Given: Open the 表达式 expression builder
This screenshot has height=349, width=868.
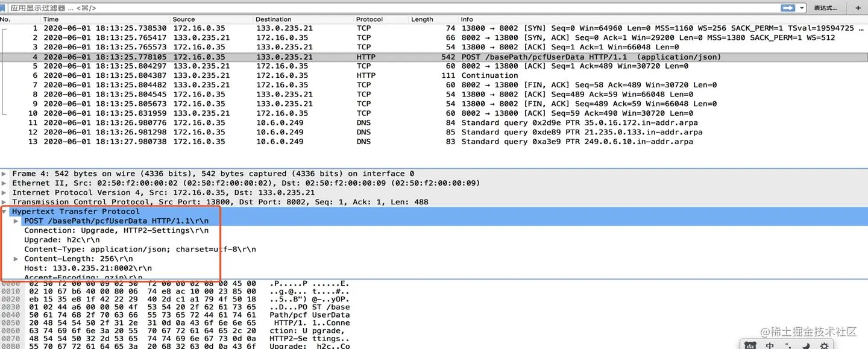Looking at the screenshot, I should coord(825,8).
